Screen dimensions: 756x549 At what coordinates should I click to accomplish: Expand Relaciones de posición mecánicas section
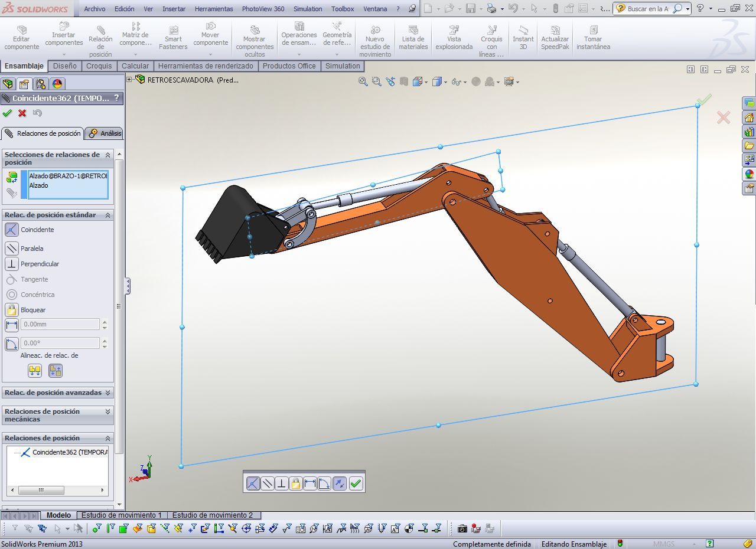point(107,411)
